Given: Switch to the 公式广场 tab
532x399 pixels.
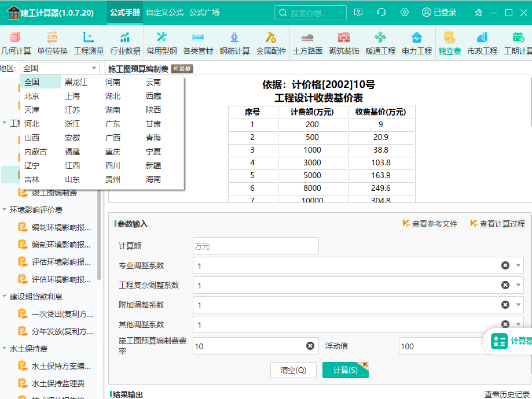Looking at the screenshot, I should [204, 13].
